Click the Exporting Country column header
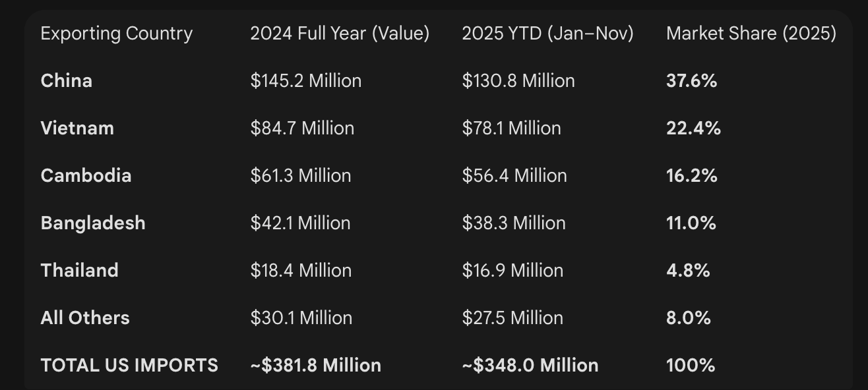 [x=116, y=34]
